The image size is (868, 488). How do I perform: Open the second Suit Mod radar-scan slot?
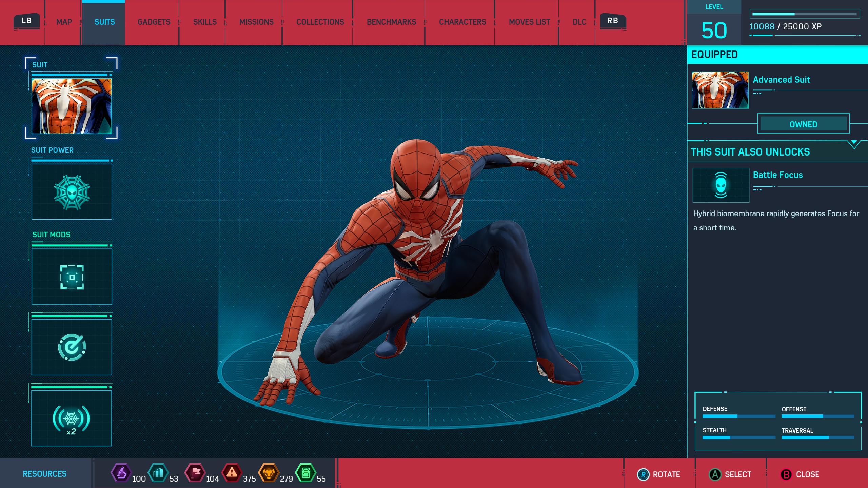coord(72,347)
